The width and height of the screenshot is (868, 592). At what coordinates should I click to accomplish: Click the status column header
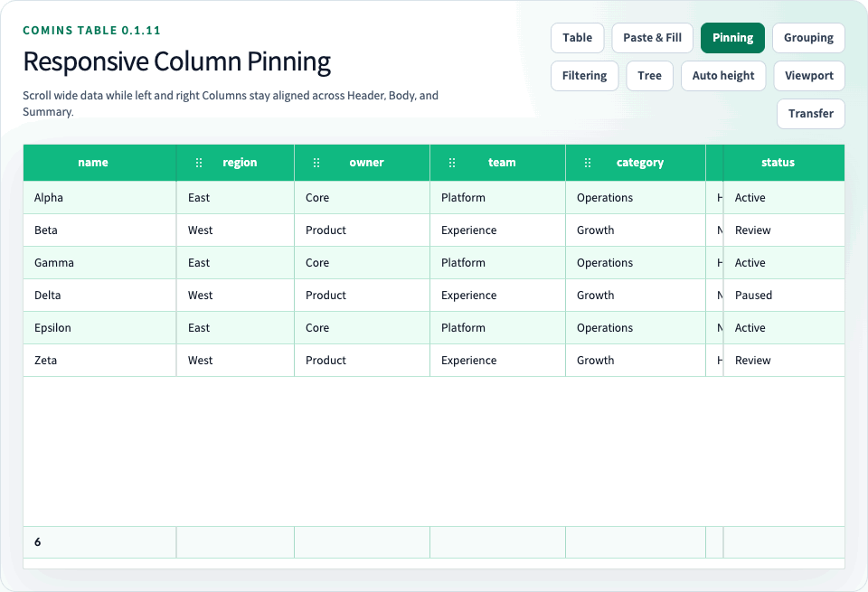(784, 163)
